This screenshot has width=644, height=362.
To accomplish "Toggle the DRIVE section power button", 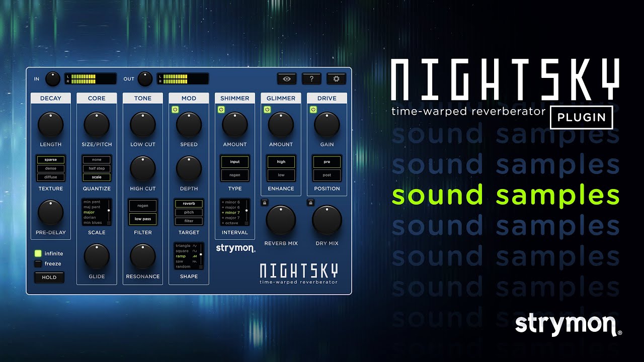I will [313, 109].
